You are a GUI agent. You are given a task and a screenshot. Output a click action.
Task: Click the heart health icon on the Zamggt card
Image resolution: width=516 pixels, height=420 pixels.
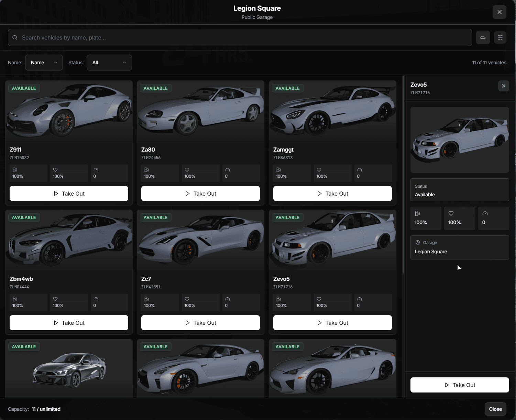click(x=319, y=170)
